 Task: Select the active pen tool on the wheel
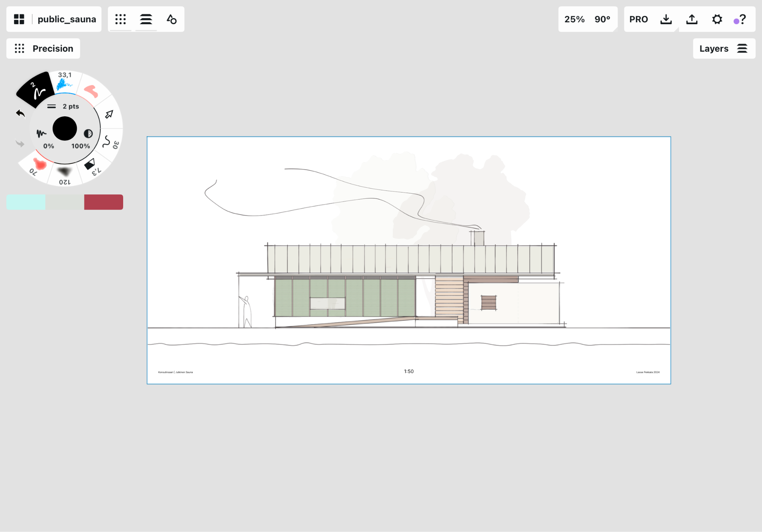click(36, 90)
